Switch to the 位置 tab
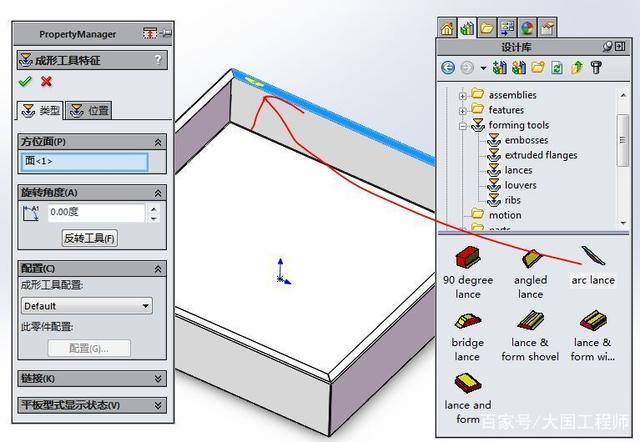Viewport: 640px width, 442px height. pos(89,111)
